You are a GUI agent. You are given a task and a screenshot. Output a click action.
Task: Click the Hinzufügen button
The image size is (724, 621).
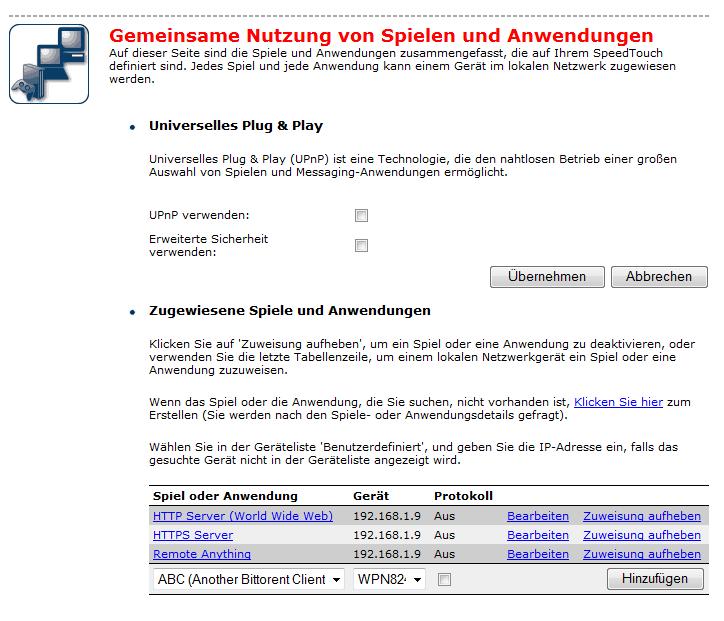tap(655, 579)
